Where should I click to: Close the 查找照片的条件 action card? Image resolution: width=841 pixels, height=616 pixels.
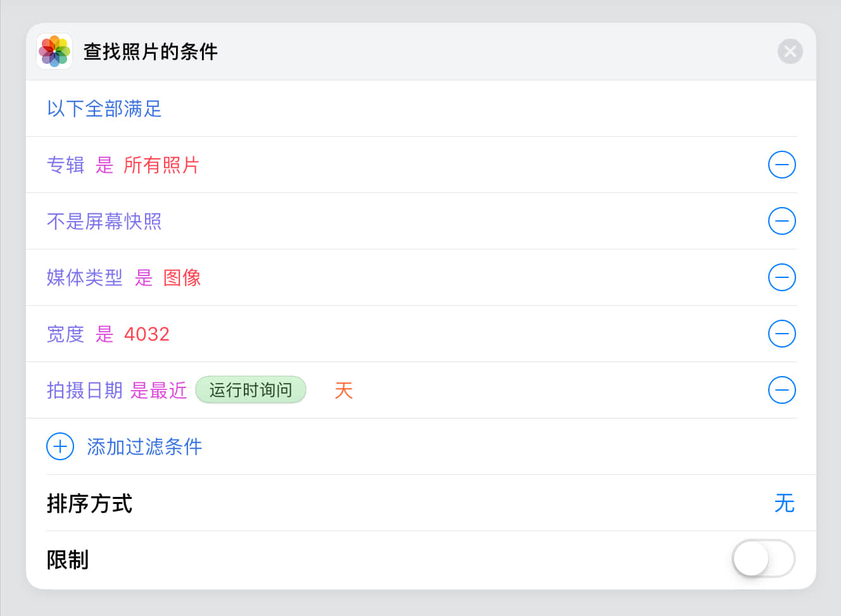point(790,51)
